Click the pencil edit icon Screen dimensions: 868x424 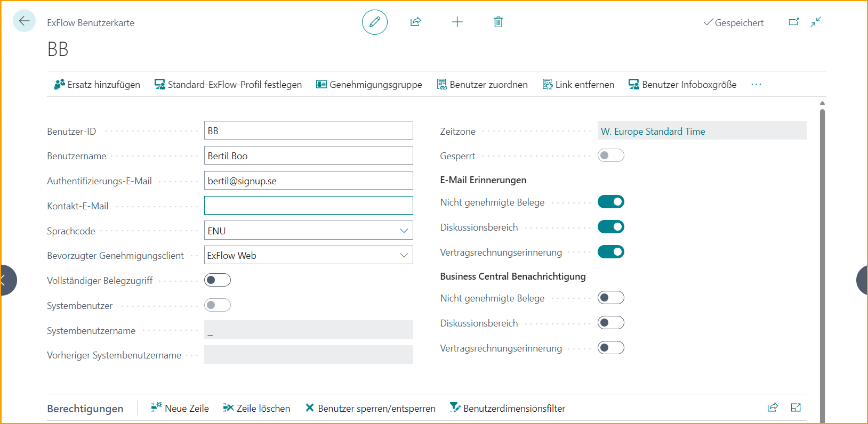pos(375,22)
